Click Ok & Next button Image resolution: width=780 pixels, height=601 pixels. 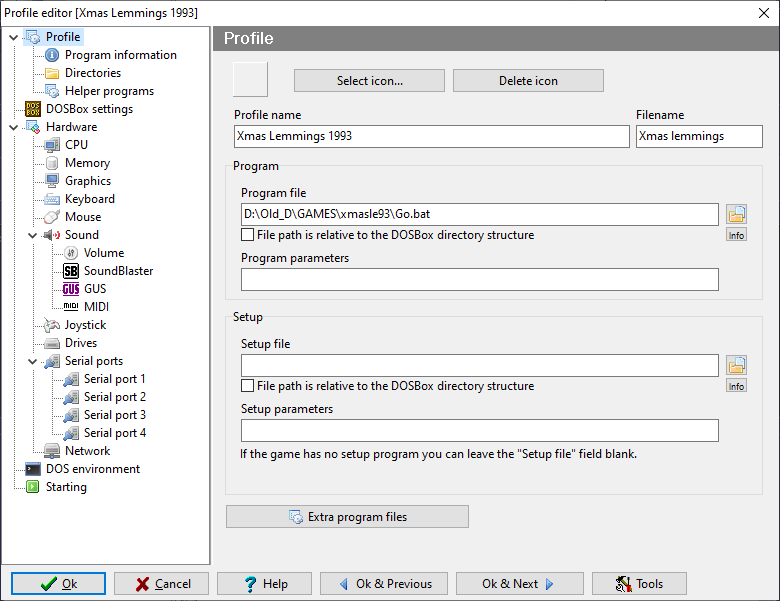tap(519, 584)
